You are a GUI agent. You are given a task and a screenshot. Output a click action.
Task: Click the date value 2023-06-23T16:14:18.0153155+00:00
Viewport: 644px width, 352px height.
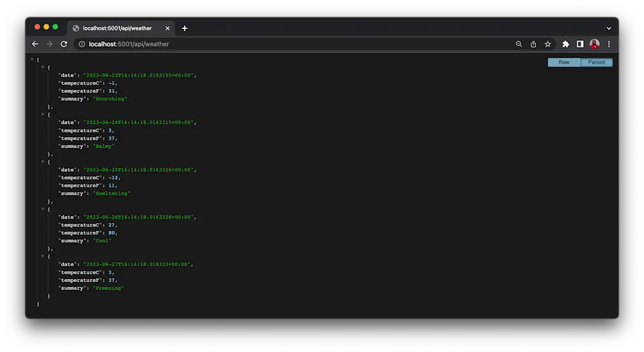click(x=139, y=75)
